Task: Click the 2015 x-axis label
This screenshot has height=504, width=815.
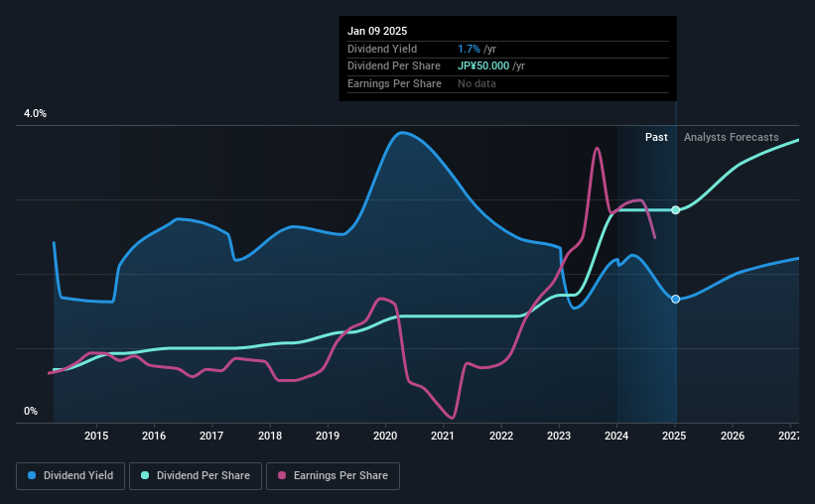Action: click(x=96, y=436)
